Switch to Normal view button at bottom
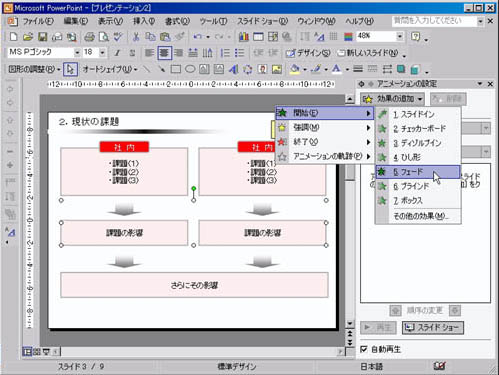The width and height of the screenshot is (499, 375). pos(27,352)
